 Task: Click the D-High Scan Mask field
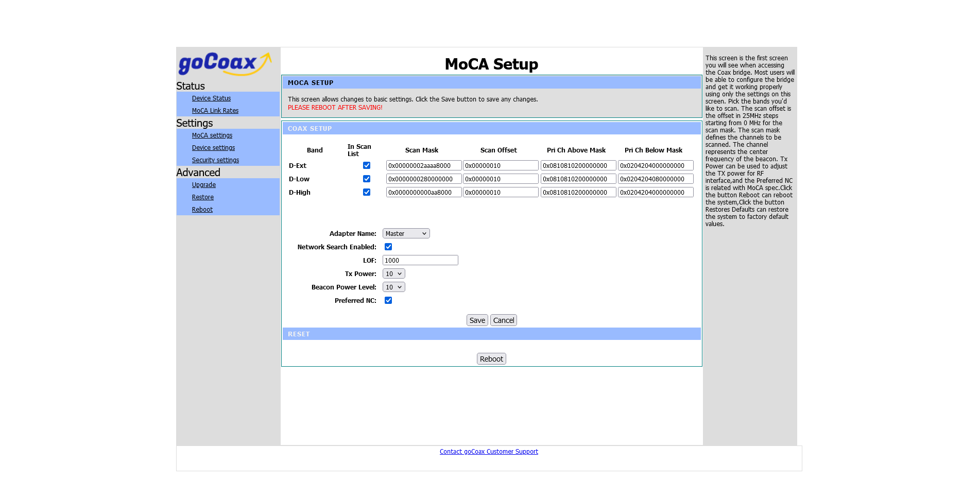[424, 192]
